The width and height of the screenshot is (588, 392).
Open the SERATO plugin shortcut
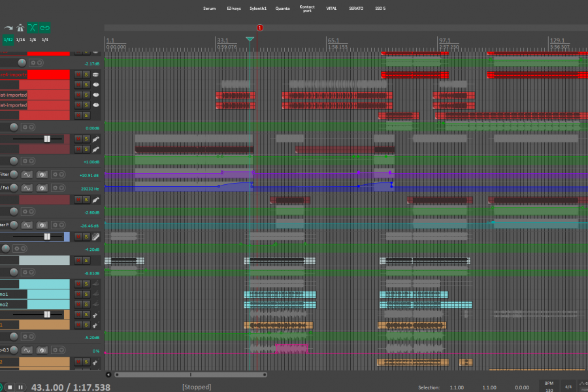point(356,8)
